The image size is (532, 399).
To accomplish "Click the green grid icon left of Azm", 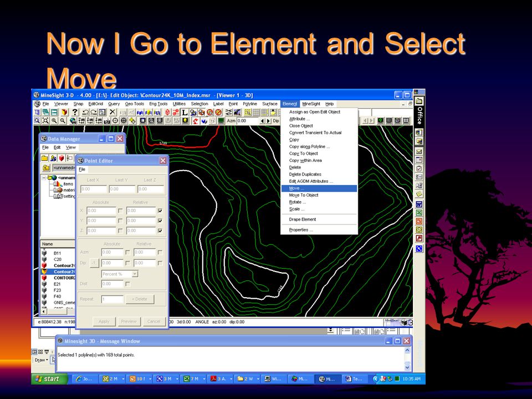I will (221, 120).
